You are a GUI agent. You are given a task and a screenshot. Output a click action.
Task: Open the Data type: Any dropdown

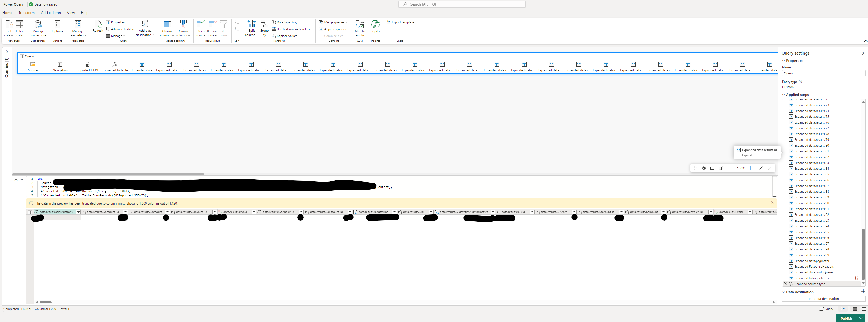286,22
